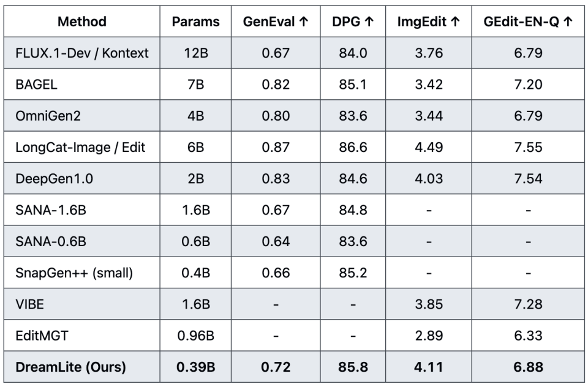Click DreamLite's 4.11 ImgEdit score

coord(429,367)
